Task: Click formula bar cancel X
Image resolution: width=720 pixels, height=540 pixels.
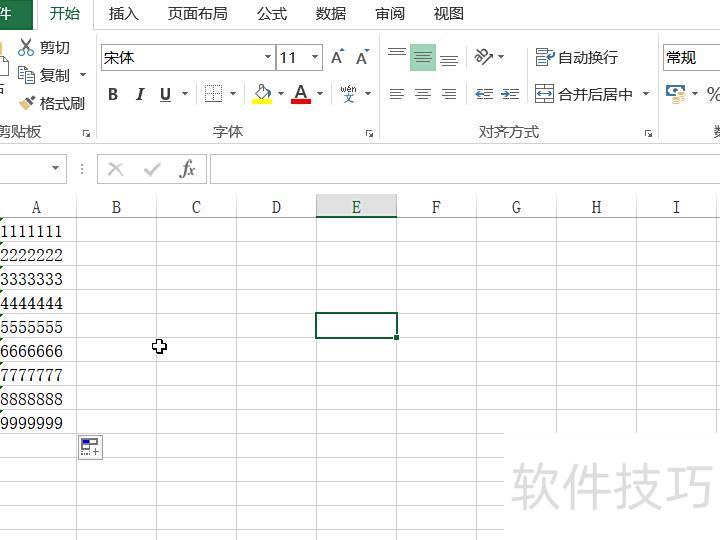Action: pos(115,169)
